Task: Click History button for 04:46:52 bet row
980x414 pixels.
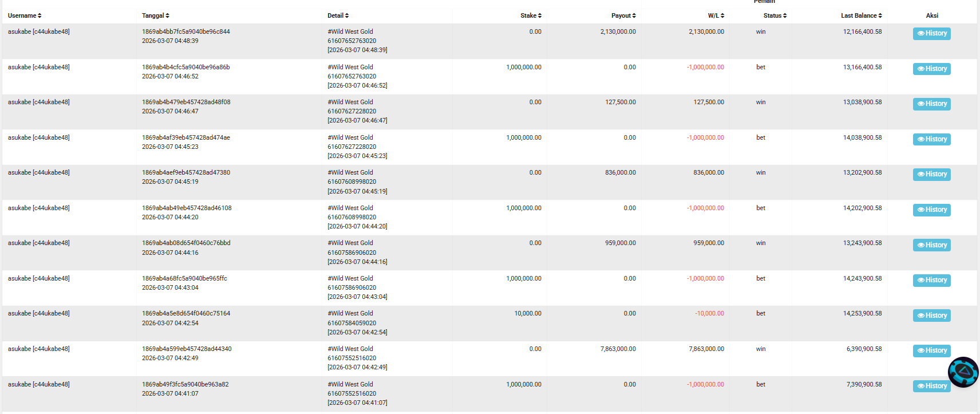Action: coord(931,69)
